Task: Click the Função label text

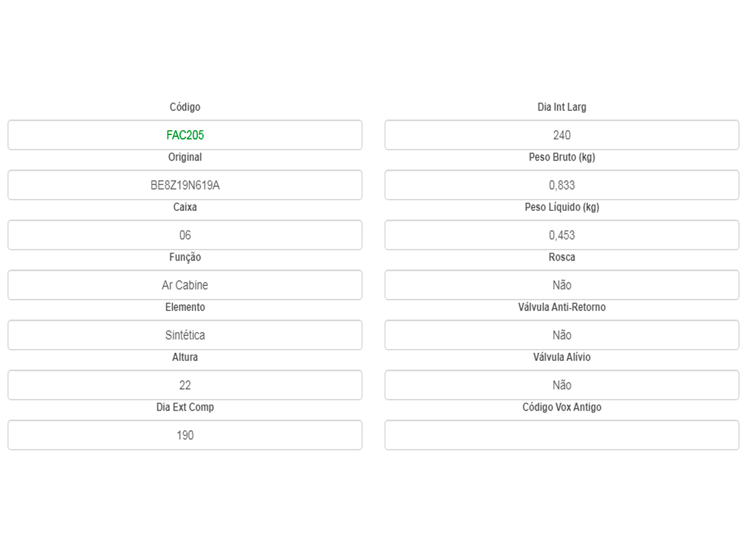Action: click(185, 258)
